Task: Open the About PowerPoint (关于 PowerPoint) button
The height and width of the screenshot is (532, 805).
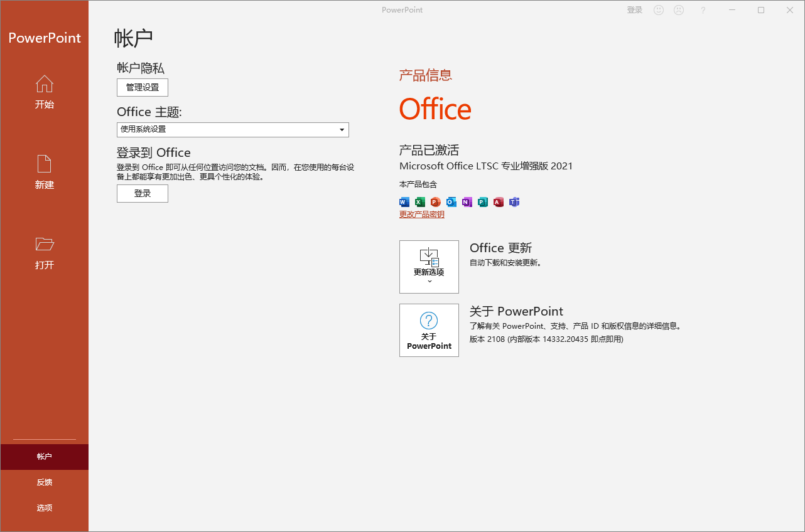Action: tap(429, 330)
